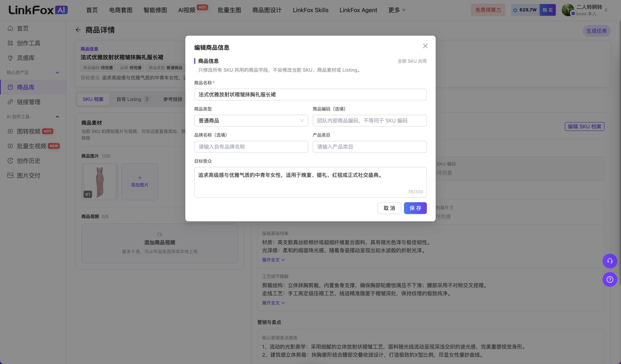Image resolution: width=621 pixels, height=364 pixels.
Task: Focus the 商品编码 input field
Action: coord(369,121)
